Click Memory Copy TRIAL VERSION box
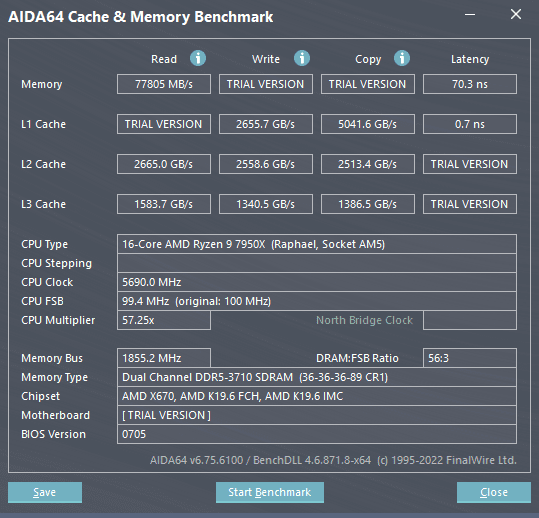Image resolution: width=539 pixels, height=518 pixels. click(368, 84)
